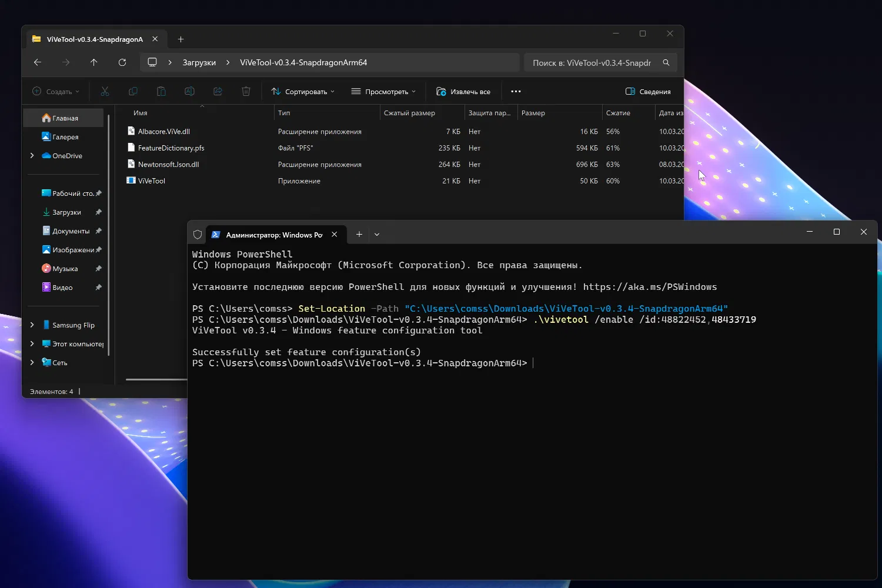Image resolution: width=882 pixels, height=588 pixels.
Task: Select the Albacore.ViVe.dll file name
Action: tap(164, 131)
